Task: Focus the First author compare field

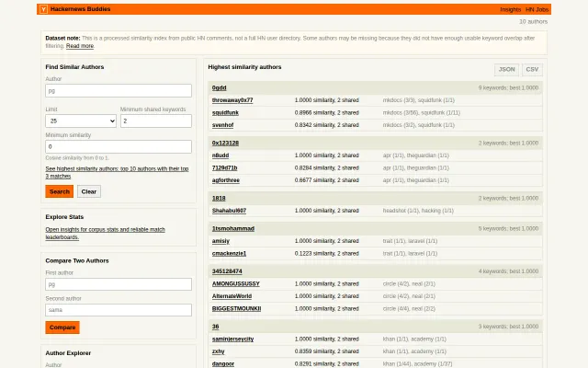Action: [119, 284]
